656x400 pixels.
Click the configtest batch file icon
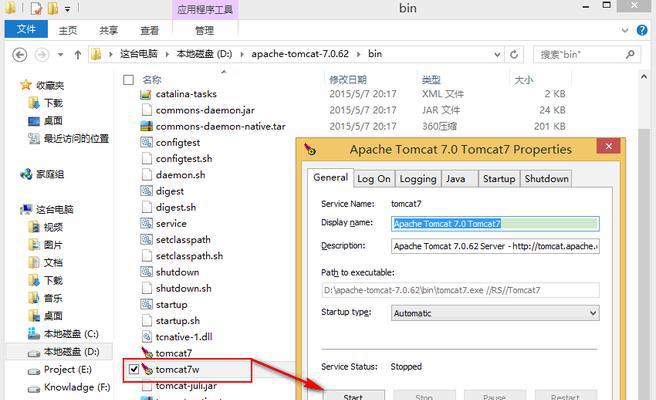146,142
